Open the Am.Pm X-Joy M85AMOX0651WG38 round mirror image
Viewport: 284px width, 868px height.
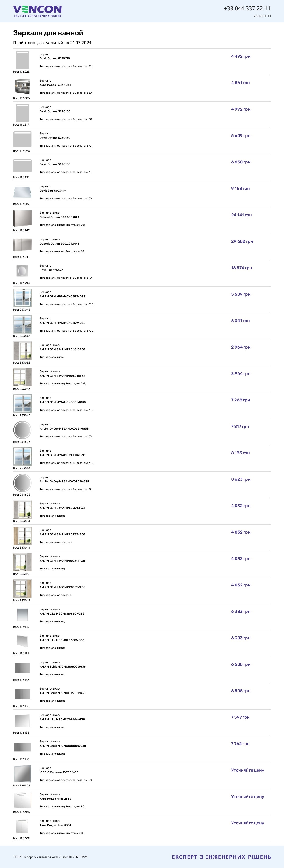coord(22,430)
